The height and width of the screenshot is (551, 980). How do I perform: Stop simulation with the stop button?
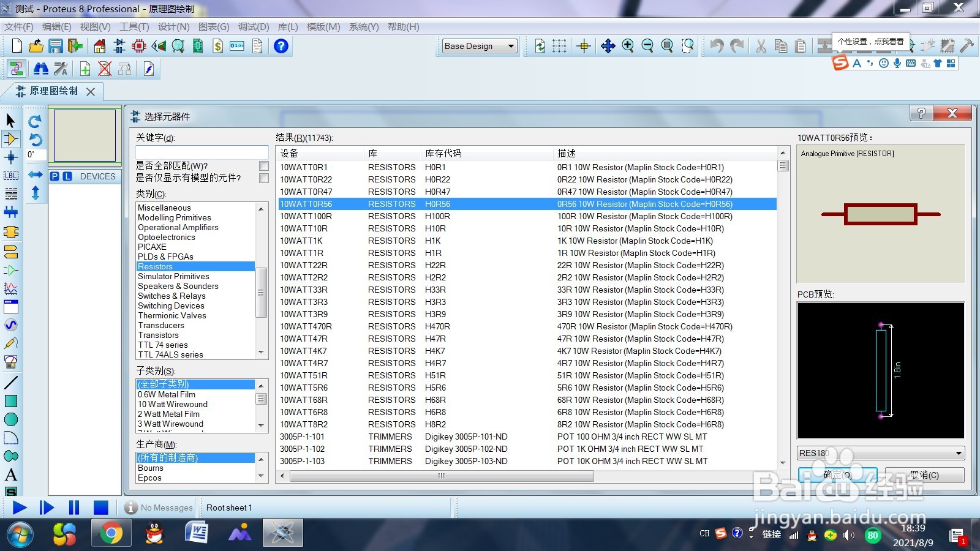pyautogui.click(x=100, y=508)
